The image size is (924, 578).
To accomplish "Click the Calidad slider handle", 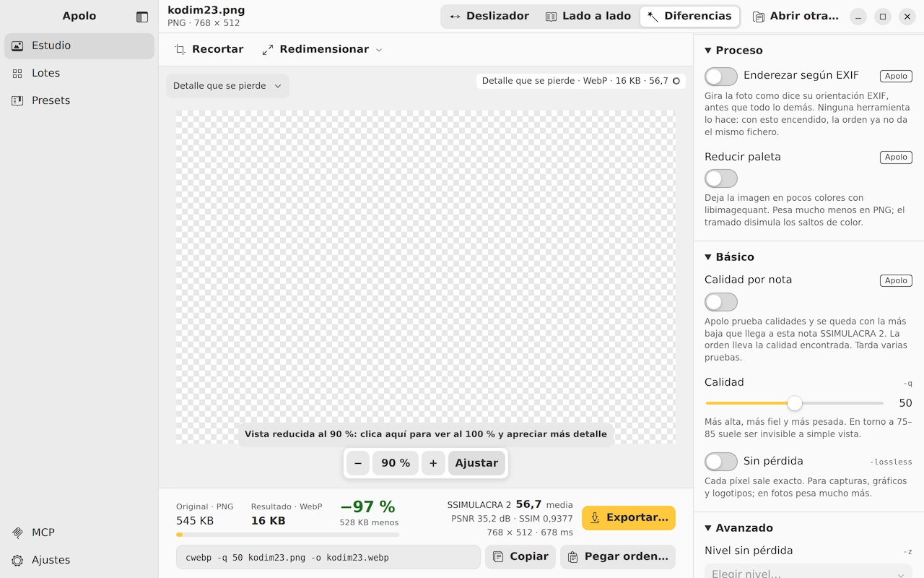I will click(795, 403).
